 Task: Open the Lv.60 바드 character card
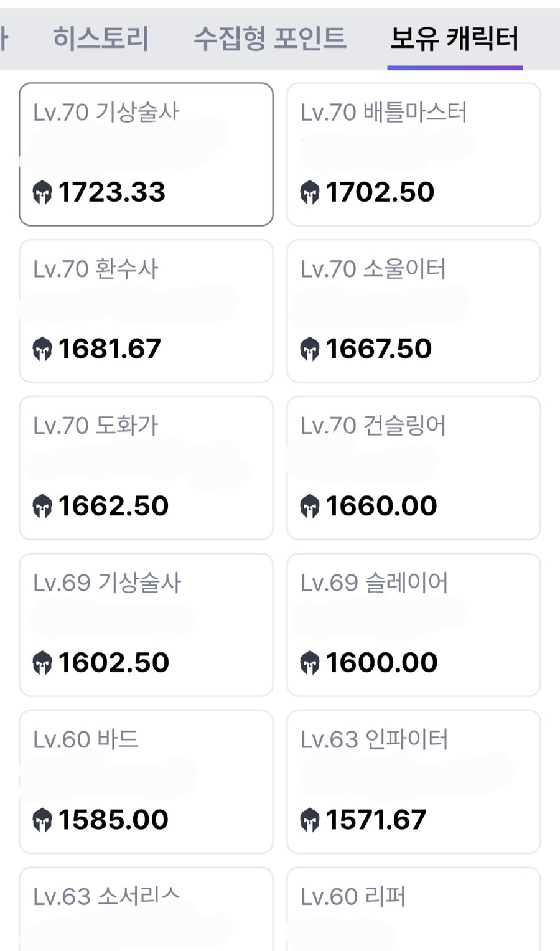[x=146, y=782]
